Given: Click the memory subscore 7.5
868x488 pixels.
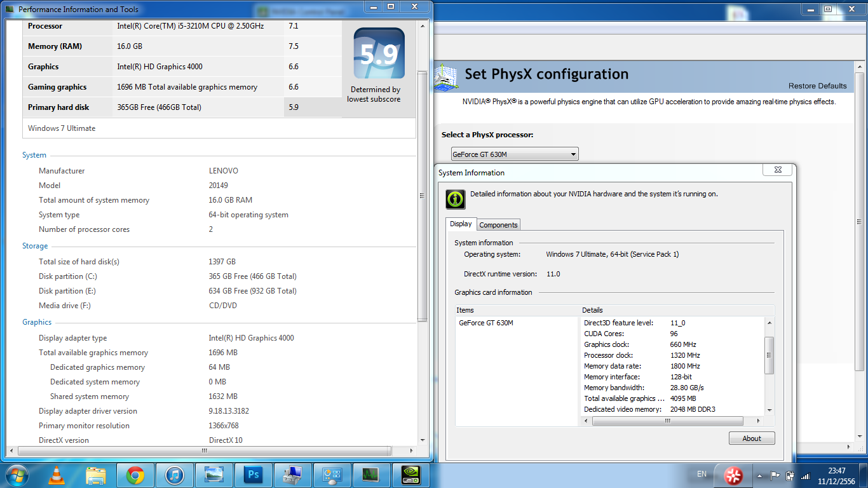Looking at the screenshot, I should (x=294, y=46).
